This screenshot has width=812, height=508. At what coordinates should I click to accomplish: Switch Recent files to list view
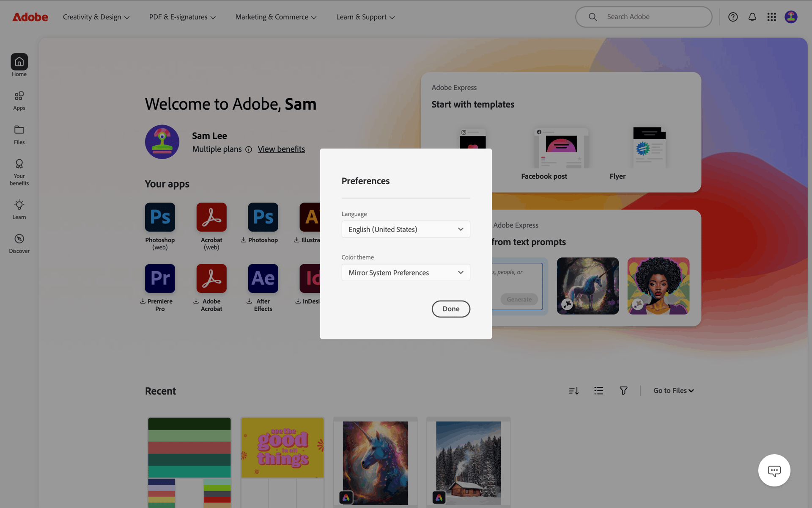pyautogui.click(x=599, y=391)
